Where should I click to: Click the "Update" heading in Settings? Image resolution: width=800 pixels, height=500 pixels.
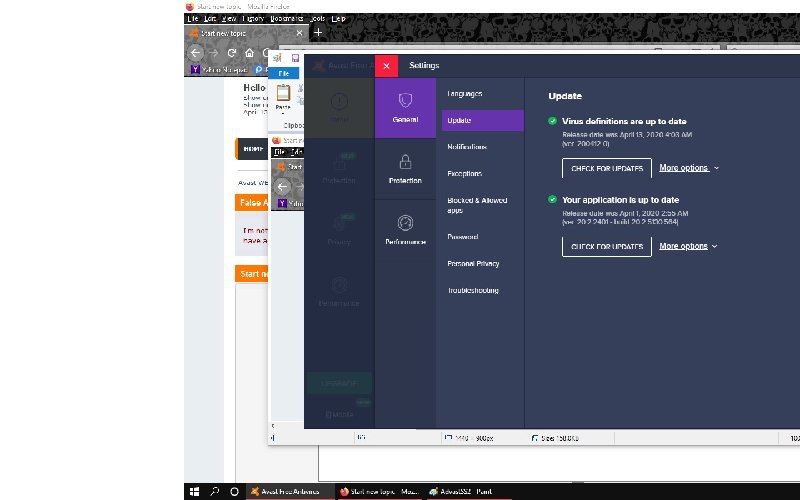(x=565, y=96)
